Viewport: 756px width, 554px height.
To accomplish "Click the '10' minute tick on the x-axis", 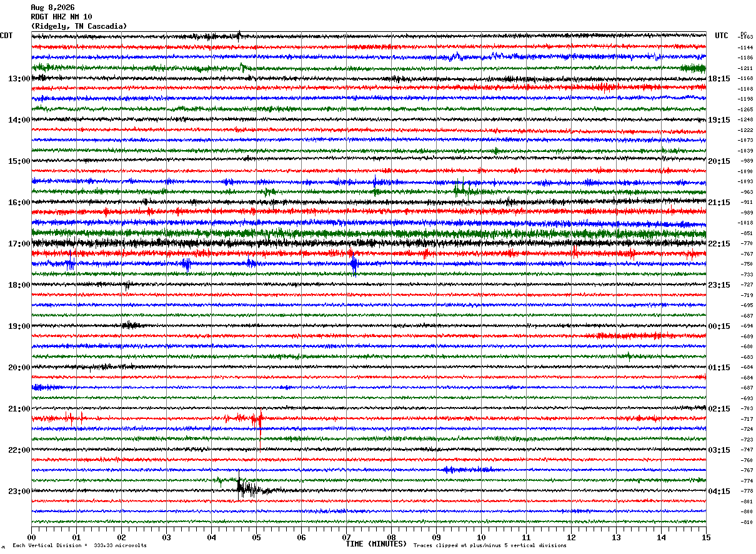I will pyautogui.click(x=481, y=537).
